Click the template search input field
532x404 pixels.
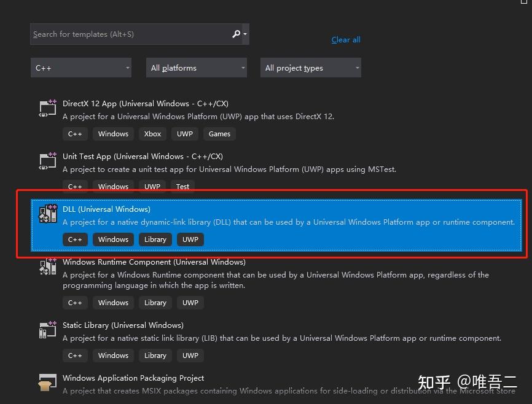tap(123, 34)
